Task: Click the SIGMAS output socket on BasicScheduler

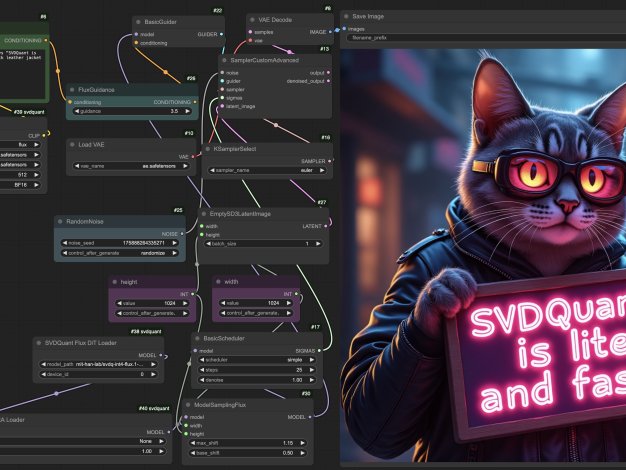Action: point(319,351)
